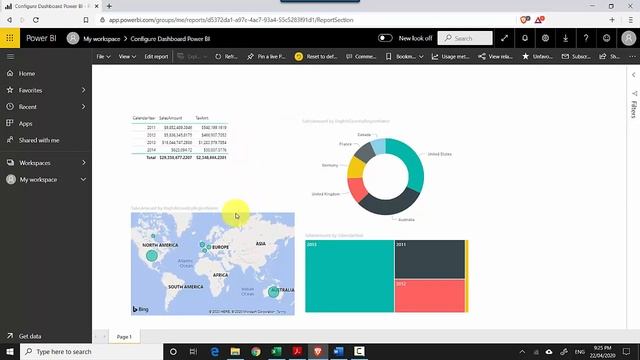Click the Subscribe envelope button
The image size is (640, 360).
pyautogui.click(x=576, y=56)
